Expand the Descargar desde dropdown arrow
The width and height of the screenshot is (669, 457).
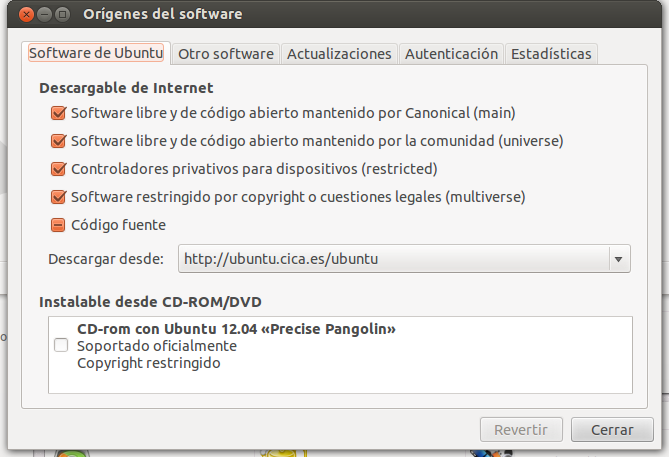[620, 260]
